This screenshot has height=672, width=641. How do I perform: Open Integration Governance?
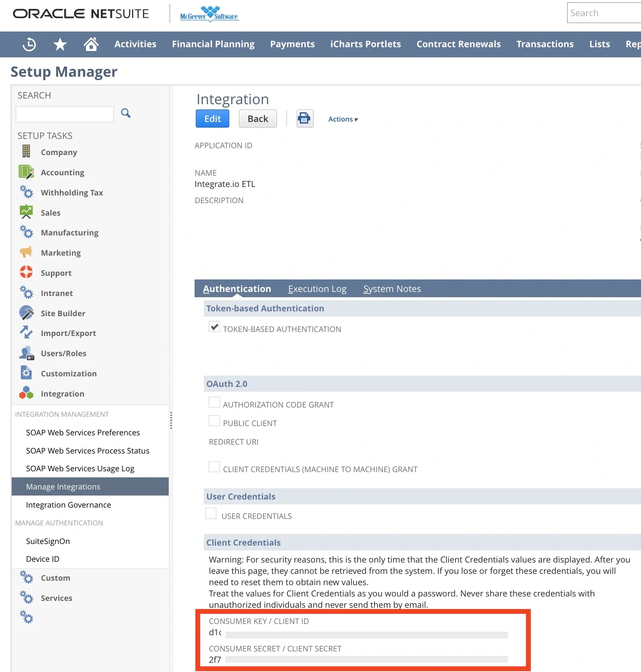pyautogui.click(x=68, y=505)
